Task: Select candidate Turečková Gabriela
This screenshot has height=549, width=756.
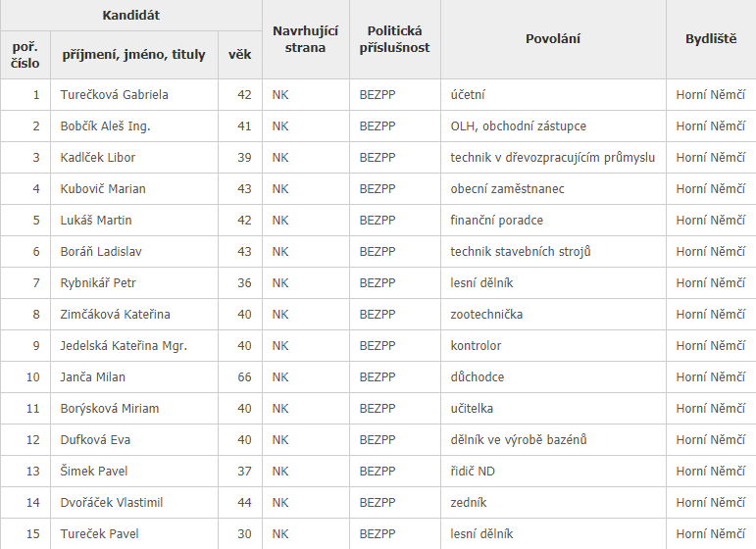Action: [x=115, y=95]
